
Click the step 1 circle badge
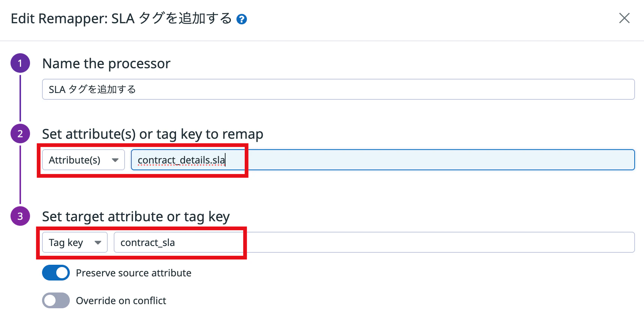[x=20, y=63]
